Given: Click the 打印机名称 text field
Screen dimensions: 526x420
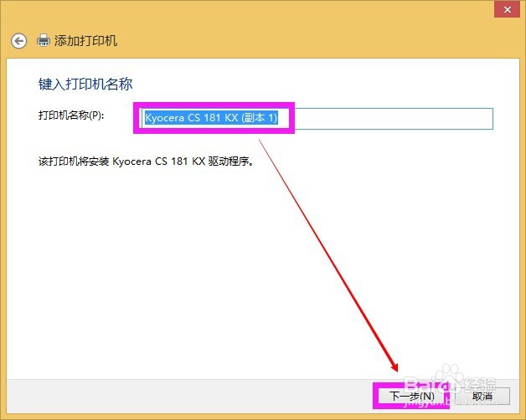Looking at the screenshot, I should point(316,118).
